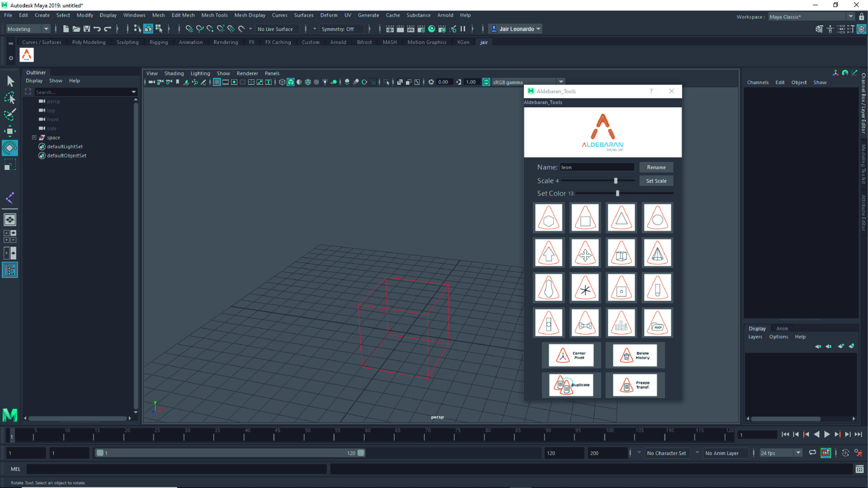Create the circle control shape
The width and height of the screenshot is (868, 488).
click(657, 217)
